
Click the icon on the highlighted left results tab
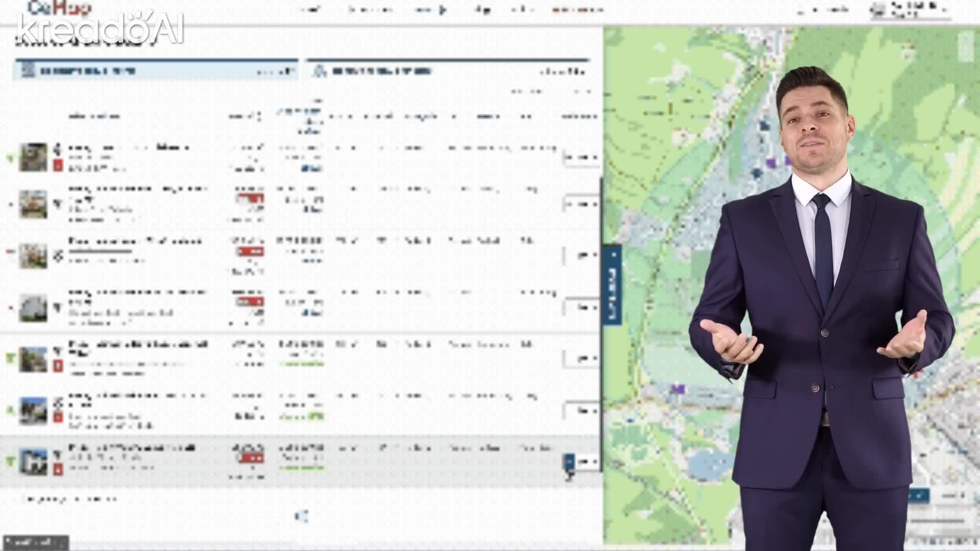[x=27, y=70]
